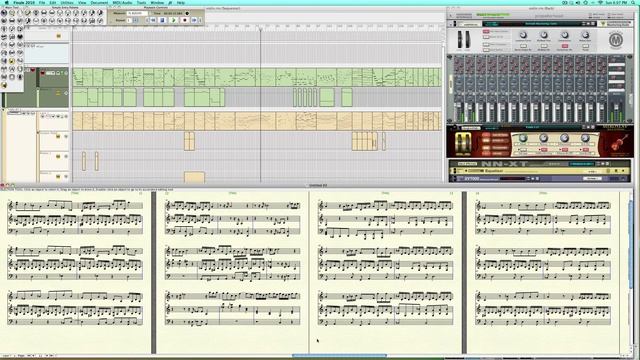Click the solid black icon in Main Tool palette
Screen dimensions: 640x360
pos(20,37)
